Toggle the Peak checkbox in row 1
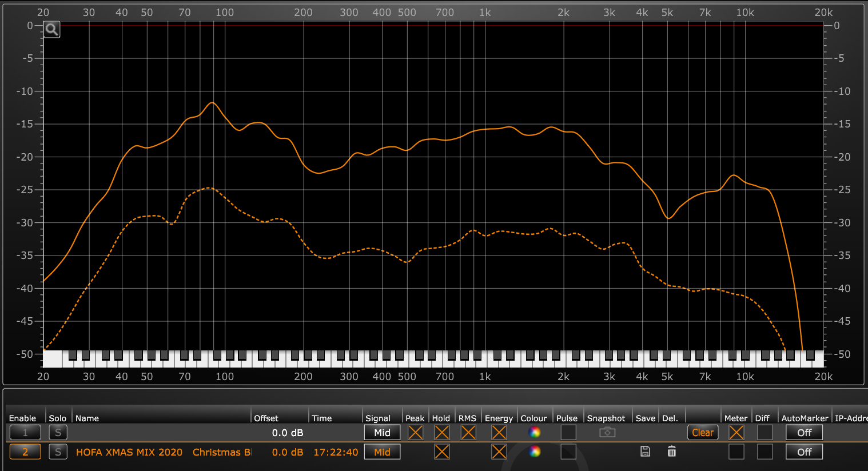868x471 pixels. coord(415,433)
